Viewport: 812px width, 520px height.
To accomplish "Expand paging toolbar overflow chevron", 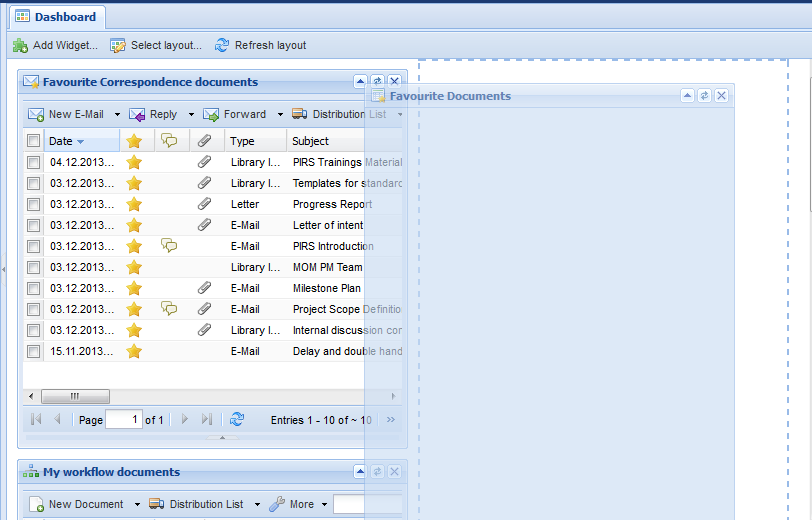I will tap(391, 420).
